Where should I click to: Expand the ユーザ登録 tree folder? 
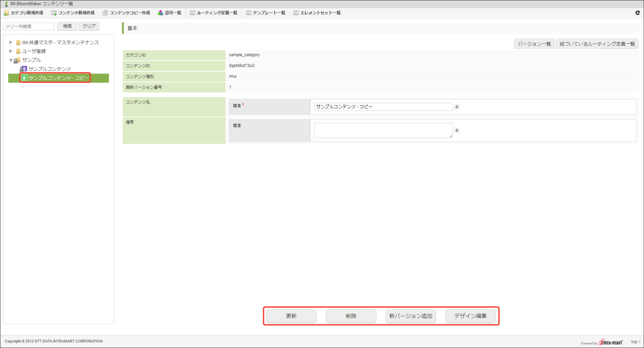pyautogui.click(x=11, y=51)
